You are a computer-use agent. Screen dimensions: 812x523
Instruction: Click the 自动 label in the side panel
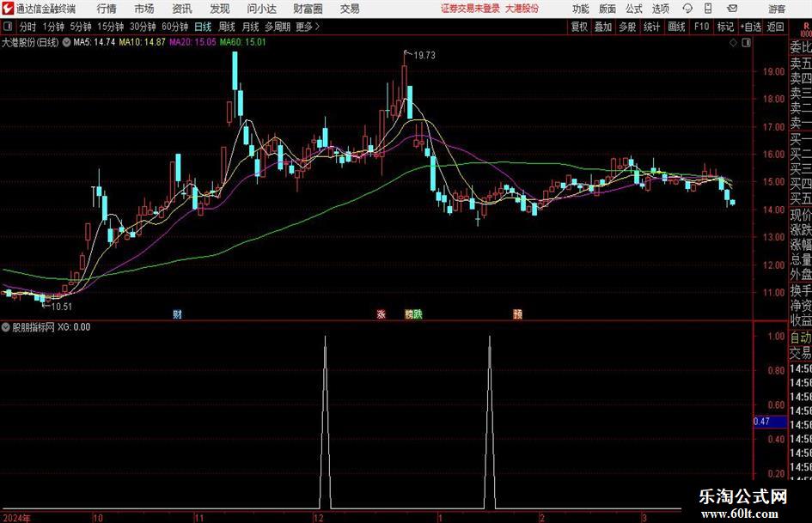(x=801, y=338)
